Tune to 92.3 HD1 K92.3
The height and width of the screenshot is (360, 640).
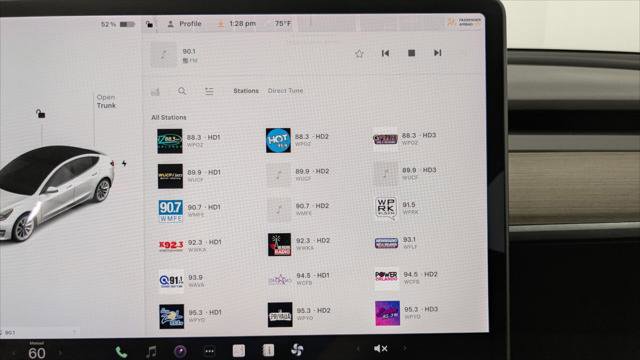[191, 245]
